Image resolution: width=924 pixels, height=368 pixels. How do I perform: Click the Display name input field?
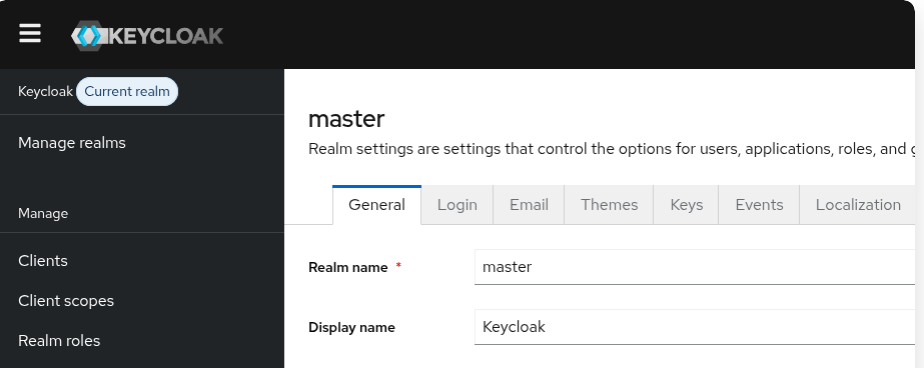tap(694, 327)
